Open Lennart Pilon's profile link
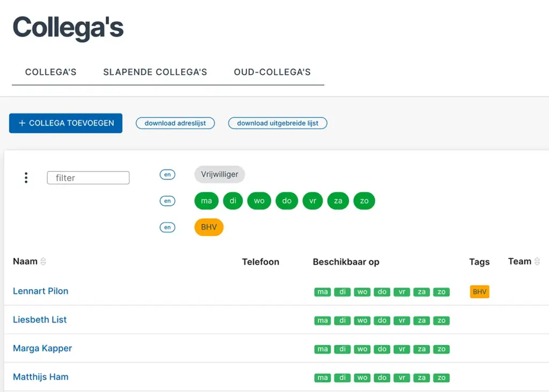The width and height of the screenshot is (549, 392). click(41, 291)
